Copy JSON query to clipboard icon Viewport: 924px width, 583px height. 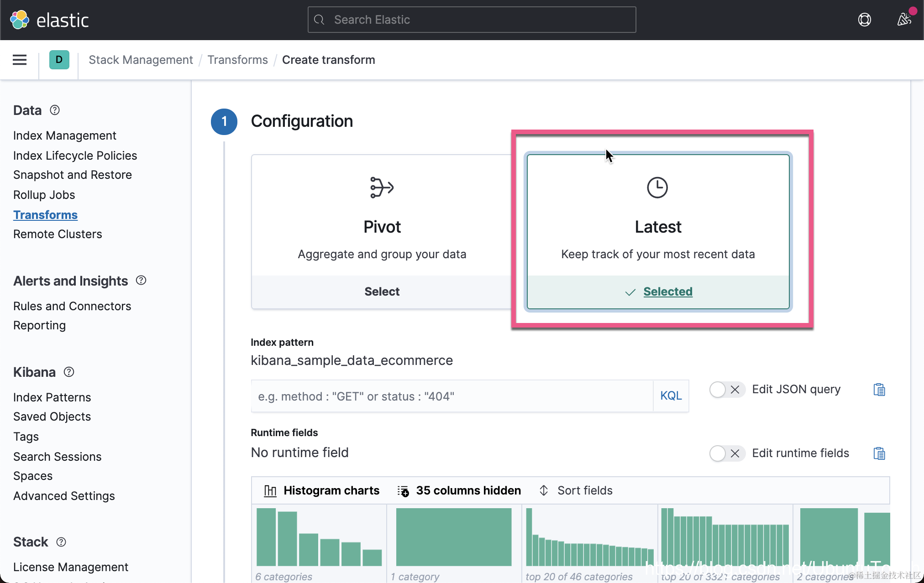pyautogui.click(x=879, y=390)
